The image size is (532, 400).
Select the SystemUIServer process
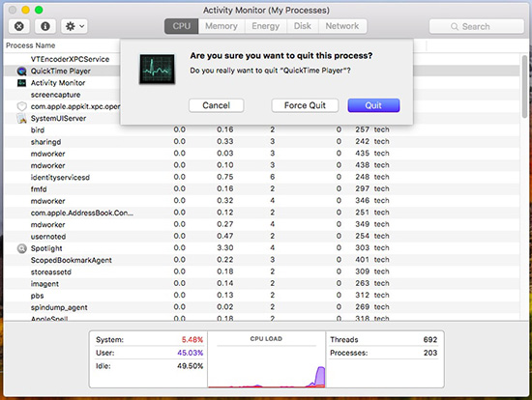pos(58,118)
